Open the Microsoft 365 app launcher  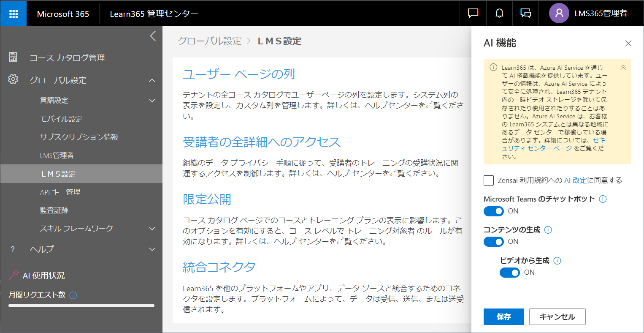click(14, 14)
